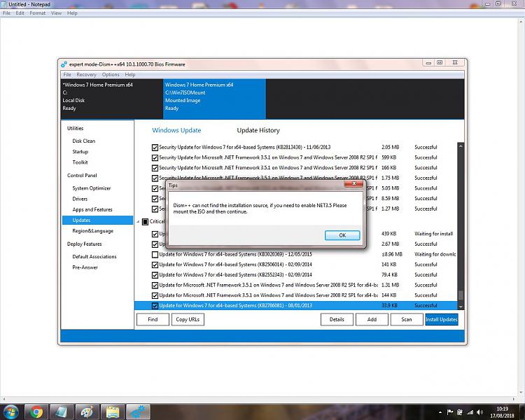Image resolution: width=525 pixels, height=420 pixels.
Task: Uncheck Security Update KB2813430 checkbox
Action: (x=155, y=148)
